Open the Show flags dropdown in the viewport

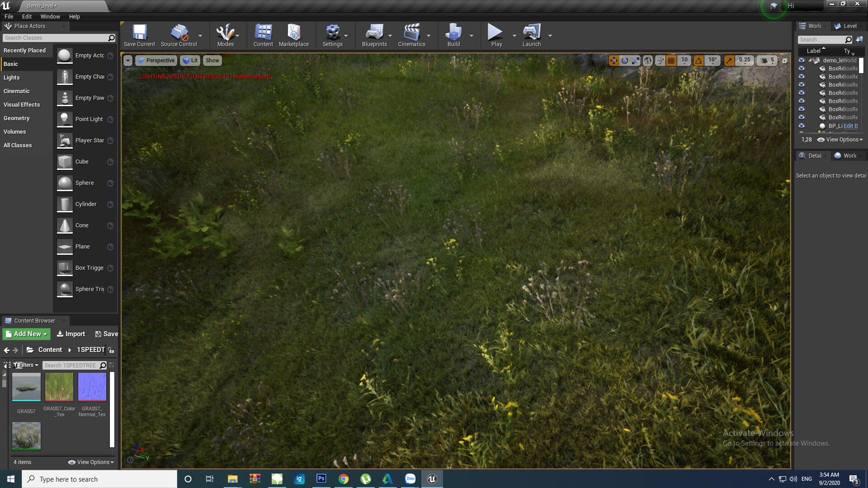(x=212, y=60)
